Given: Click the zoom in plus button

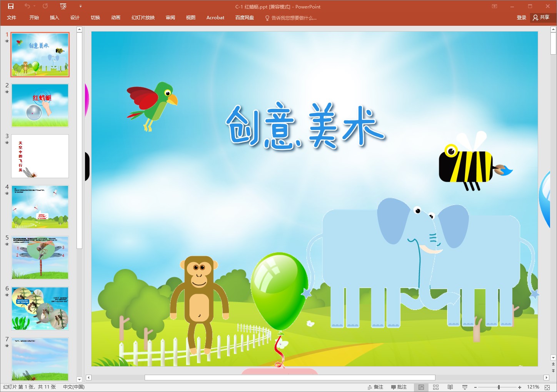Looking at the screenshot, I should [x=520, y=387].
